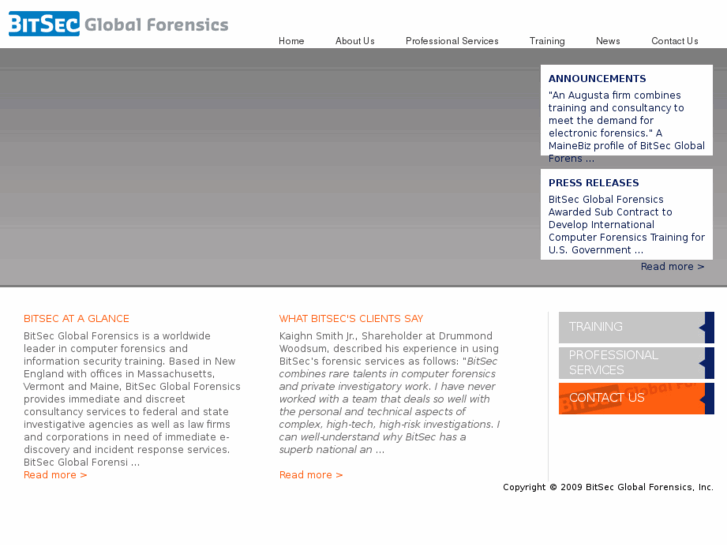Open the Home menu item

291,41
